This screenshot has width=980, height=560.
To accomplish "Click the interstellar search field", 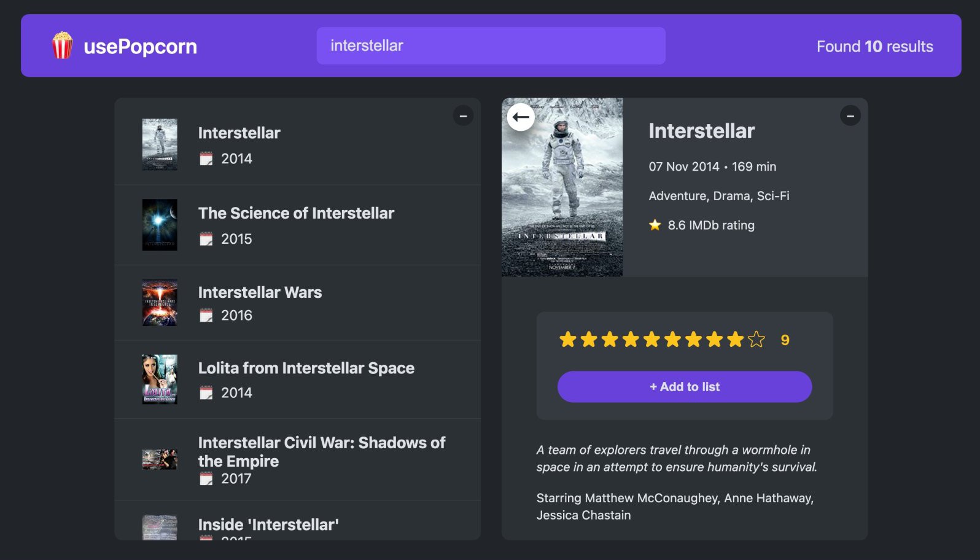I will tap(491, 46).
